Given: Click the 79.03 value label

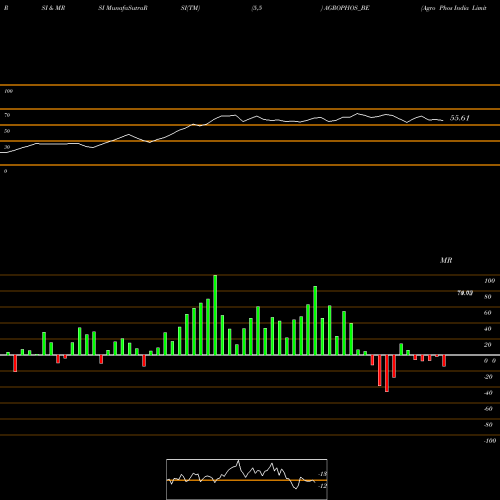Looking at the screenshot, I should [x=465, y=293].
